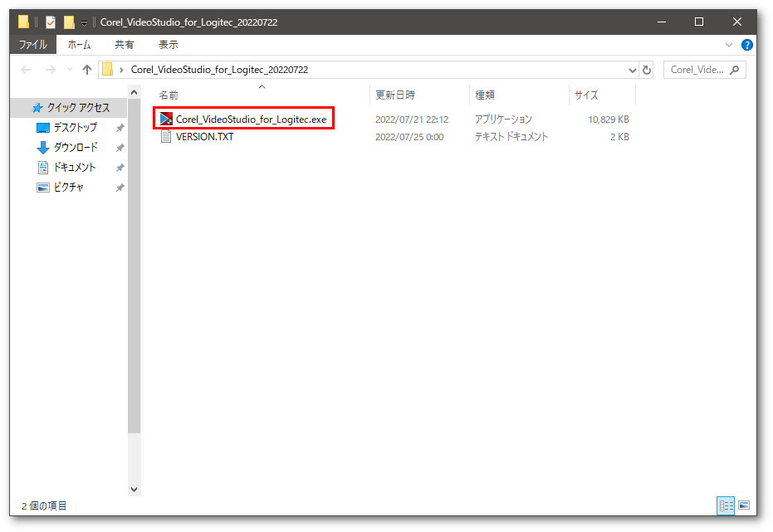Click the pin beside ピクチャ
Image resolution: width=773 pixels, height=532 pixels.
click(x=120, y=188)
